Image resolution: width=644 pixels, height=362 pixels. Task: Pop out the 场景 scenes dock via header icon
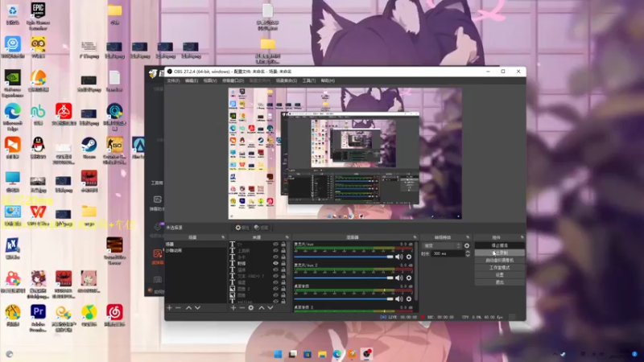coord(223,237)
